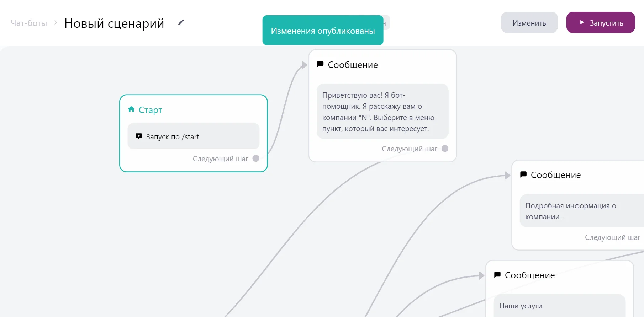Click the greeting message text bubble

click(382, 112)
